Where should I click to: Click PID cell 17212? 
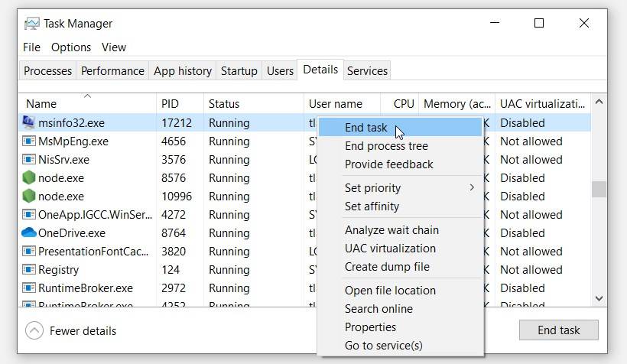click(177, 123)
